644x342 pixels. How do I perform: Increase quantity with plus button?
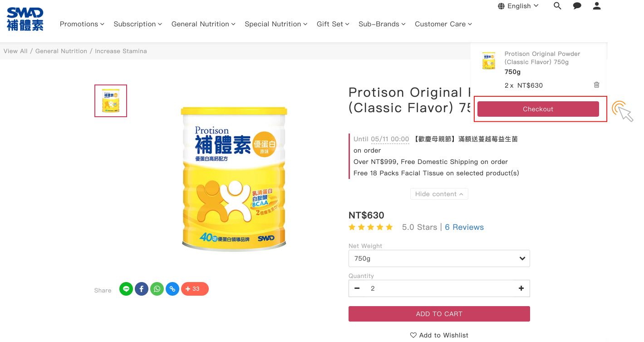(521, 288)
